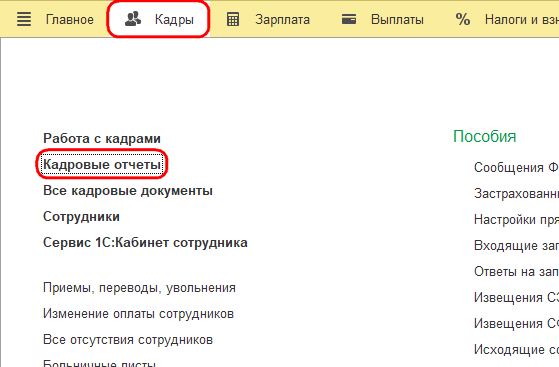The height and width of the screenshot is (367, 559).
Task: Click the Пособия group heading
Action: [x=484, y=137]
